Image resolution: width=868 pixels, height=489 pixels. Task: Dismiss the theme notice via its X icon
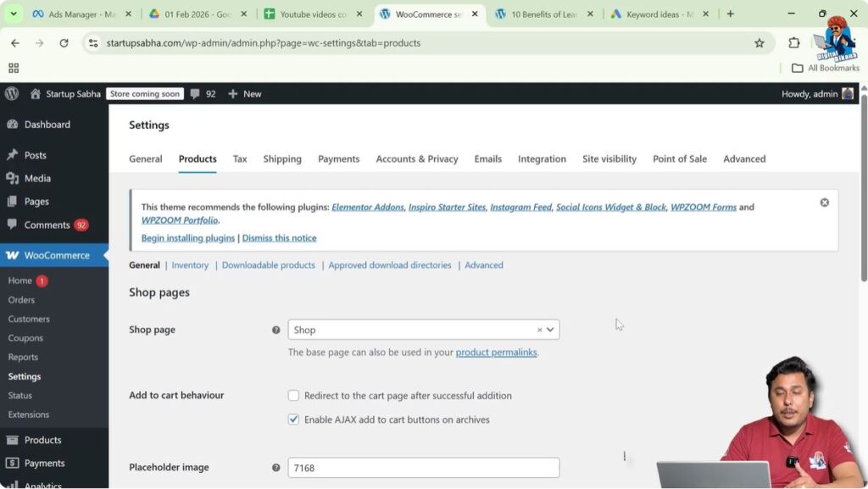tap(824, 202)
